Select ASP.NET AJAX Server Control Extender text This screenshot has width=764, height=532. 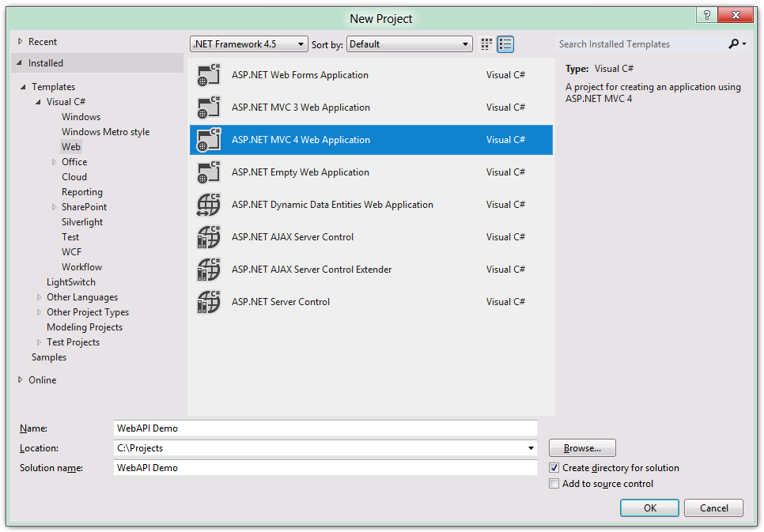pos(312,270)
